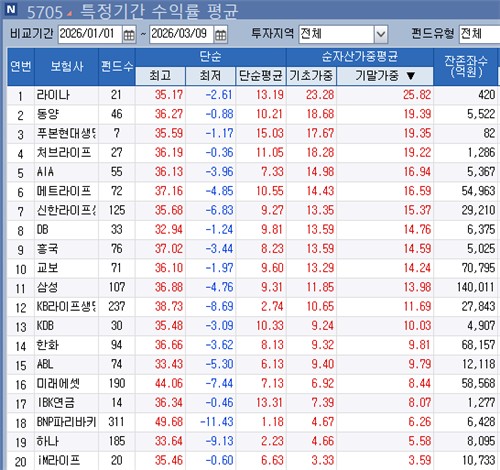Sort by 기말가중 column header
This screenshot has height=470, width=500.
pyautogui.click(x=385, y=76)
